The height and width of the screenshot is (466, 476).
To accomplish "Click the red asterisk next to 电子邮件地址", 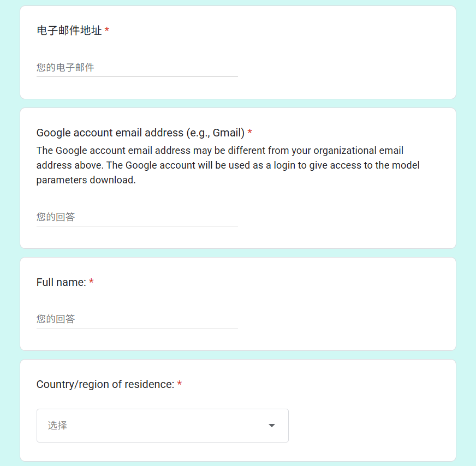I will point(107,29).
